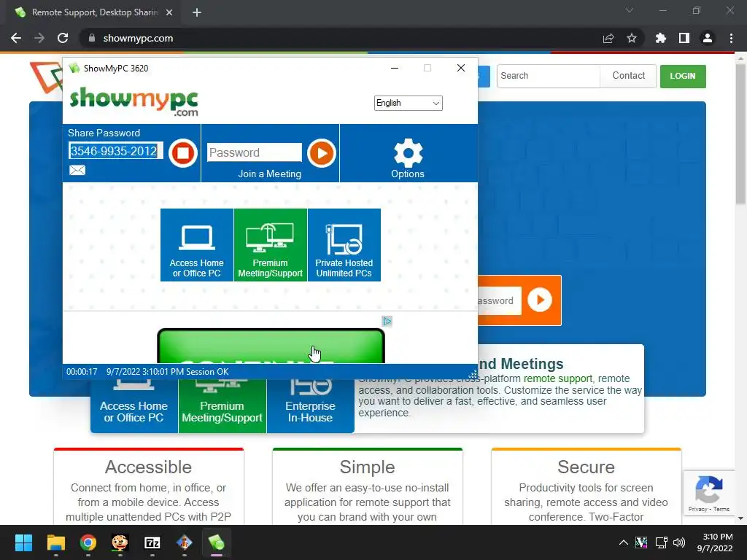Open the tab search chevron in Chrome
This screenshot has height=560, width=747.
630,10
